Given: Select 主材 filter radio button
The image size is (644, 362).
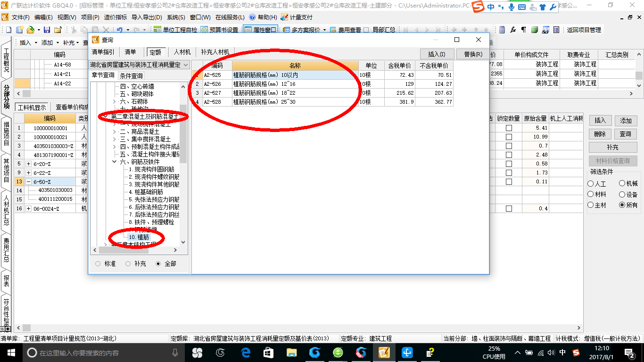Looking at the screenshot, I should point(591,205).
